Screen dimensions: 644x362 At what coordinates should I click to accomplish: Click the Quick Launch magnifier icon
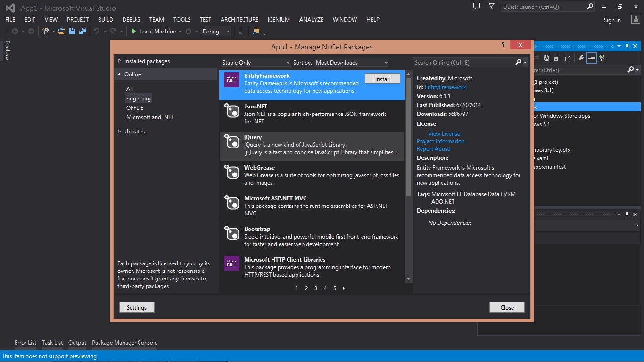[590, 7]
